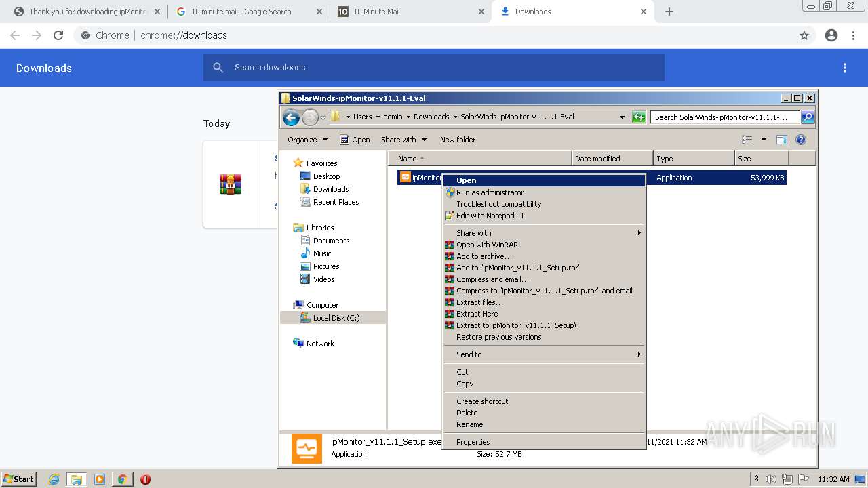
Task: Click the Opera icon in taskbar
Action: pos(145,479)
